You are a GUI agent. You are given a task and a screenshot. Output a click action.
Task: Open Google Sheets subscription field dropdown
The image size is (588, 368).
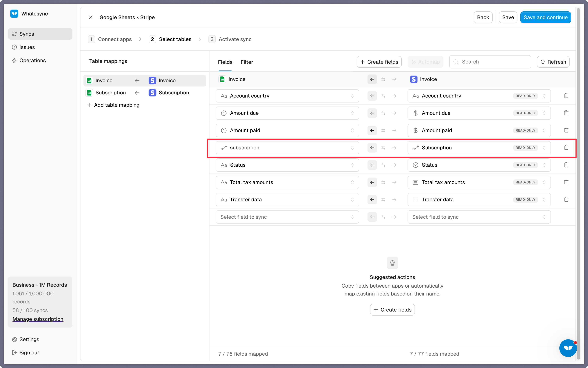287,148
